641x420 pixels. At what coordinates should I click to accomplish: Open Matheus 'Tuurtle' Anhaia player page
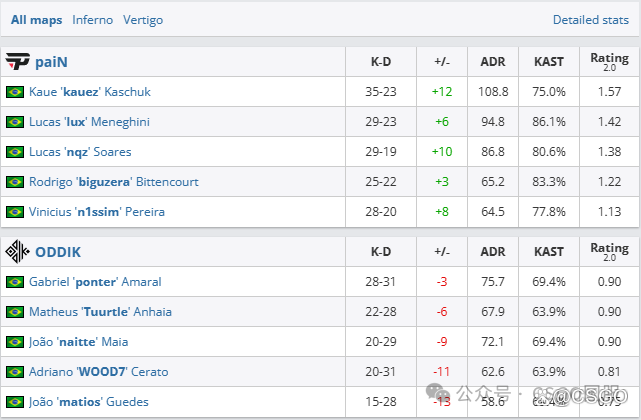pos(100,312)
